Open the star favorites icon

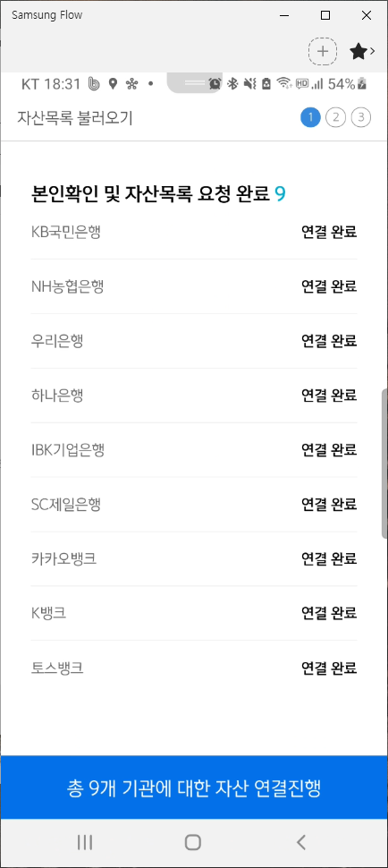pyautogui.click(x=358, y=52)
